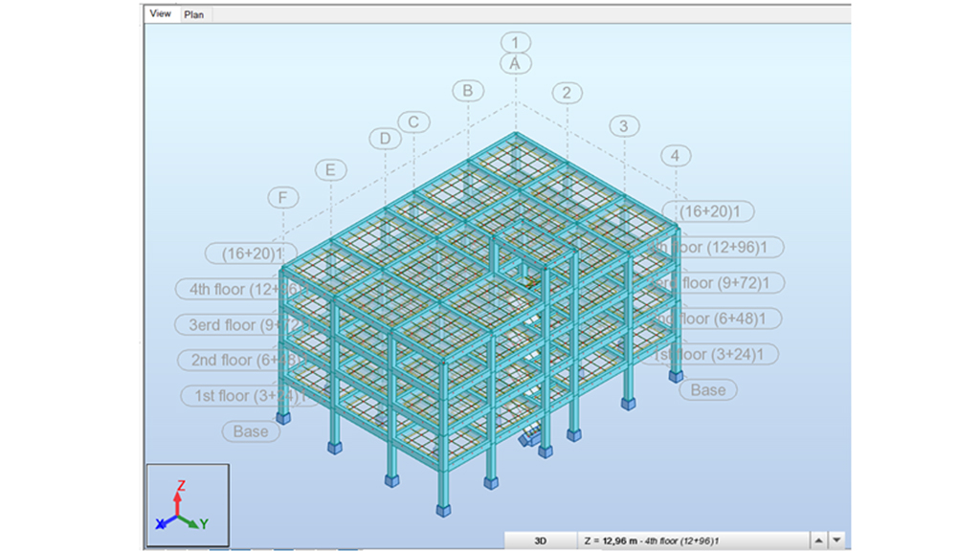Select the View tab

(x=161, y=13)
